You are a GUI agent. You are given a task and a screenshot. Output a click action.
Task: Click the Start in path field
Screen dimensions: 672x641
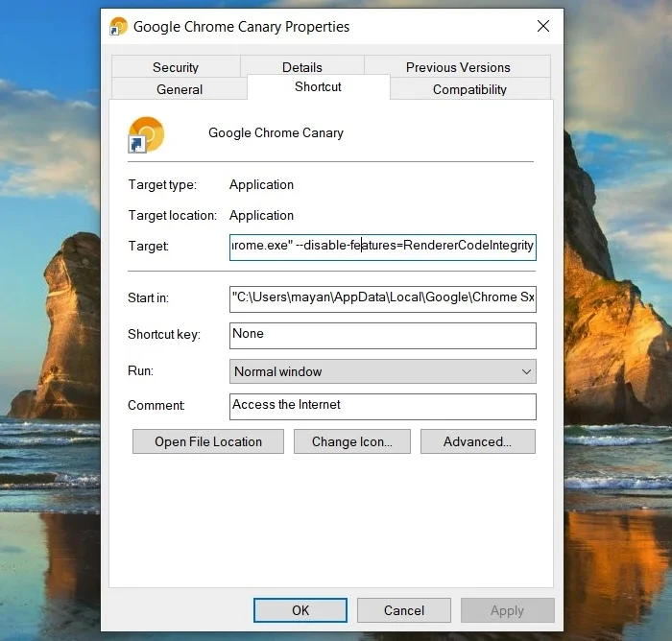[383, 299]
